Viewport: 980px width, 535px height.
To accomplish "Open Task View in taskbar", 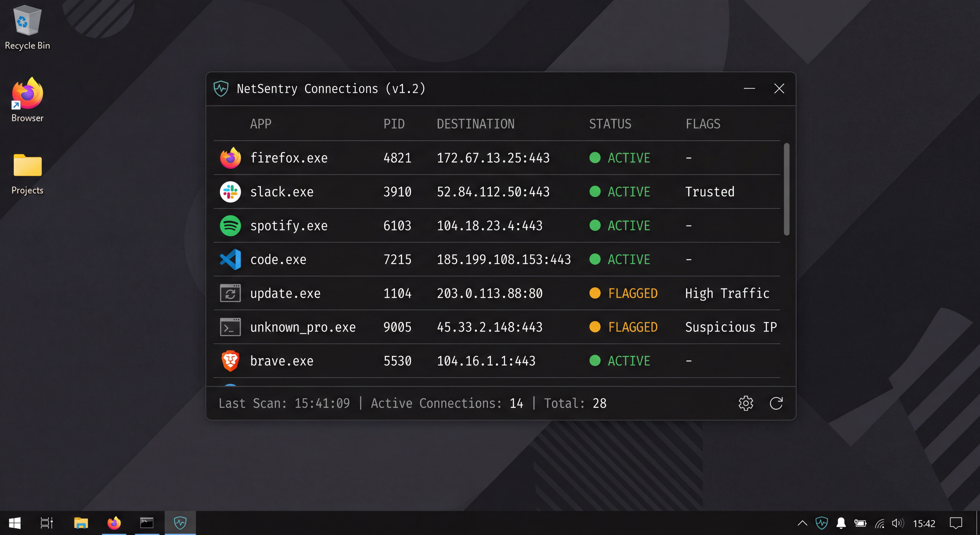I will click(x=46, y=523).
